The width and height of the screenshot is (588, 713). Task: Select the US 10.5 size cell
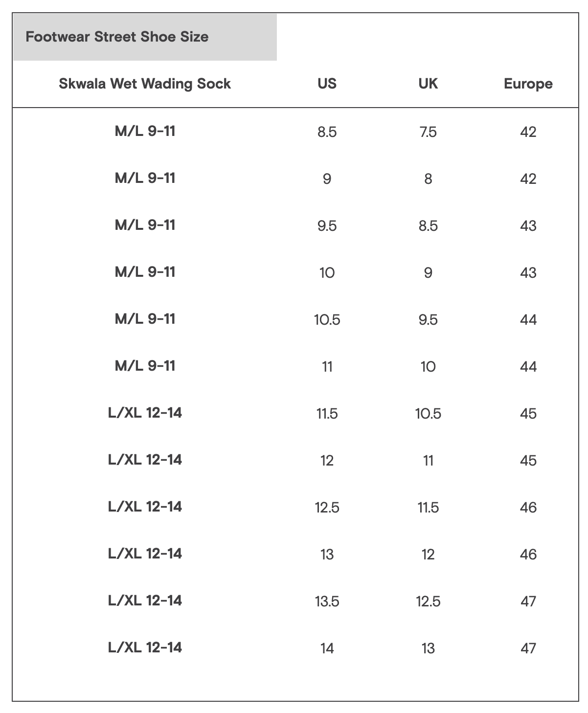[327, 320]
